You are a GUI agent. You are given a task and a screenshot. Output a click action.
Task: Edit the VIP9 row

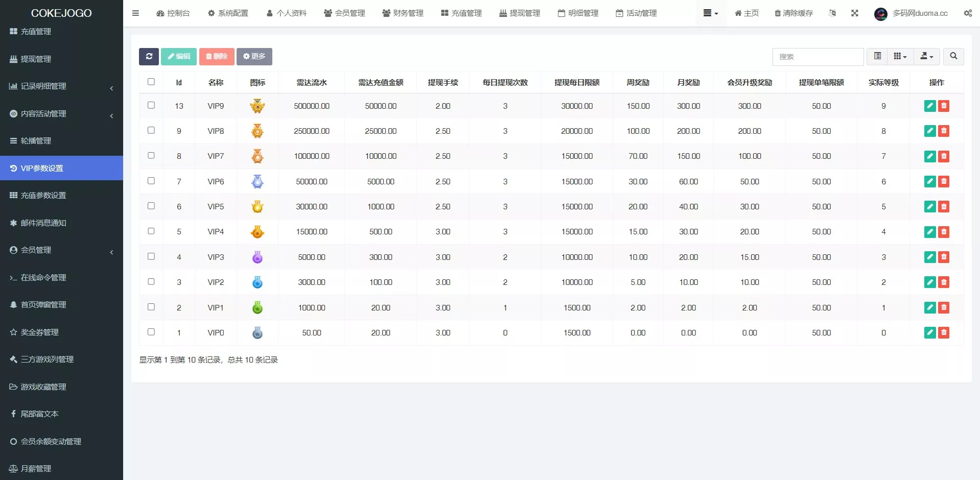[x=929, y=106]
